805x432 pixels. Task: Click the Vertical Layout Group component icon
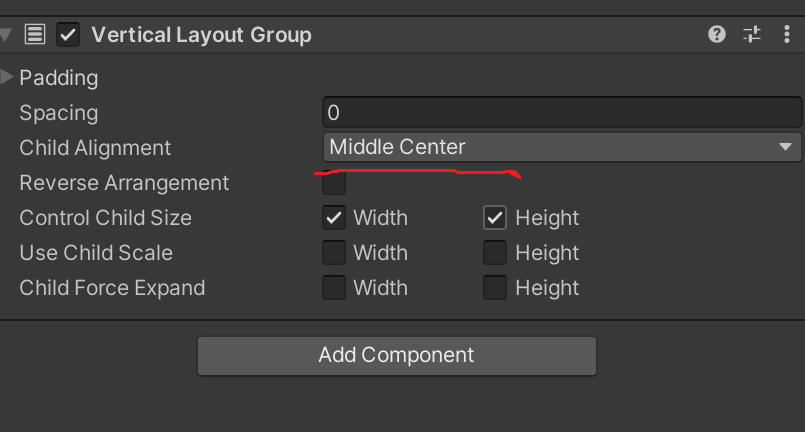(x=35, y=35)
